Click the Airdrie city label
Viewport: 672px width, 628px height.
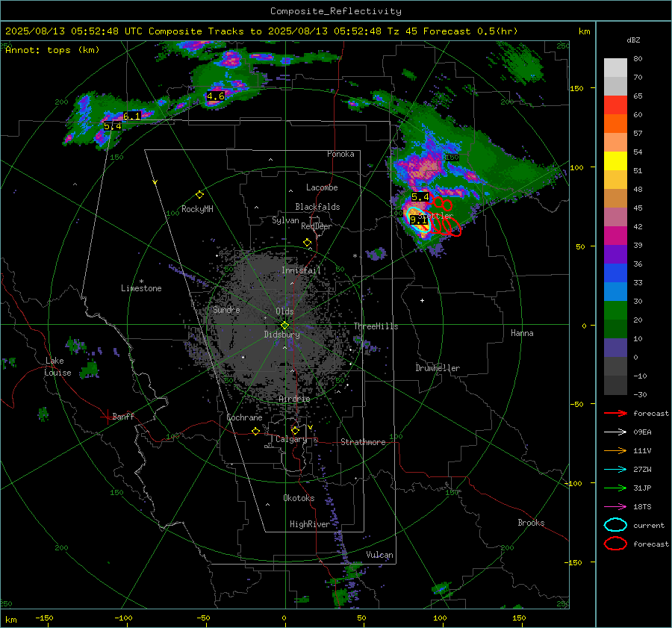[x=294, y=399]
